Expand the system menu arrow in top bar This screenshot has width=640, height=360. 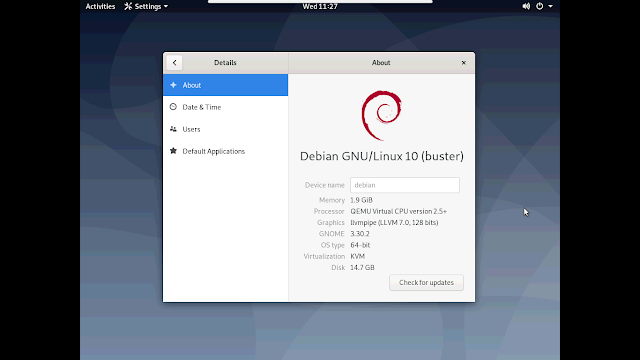(550, 6)
